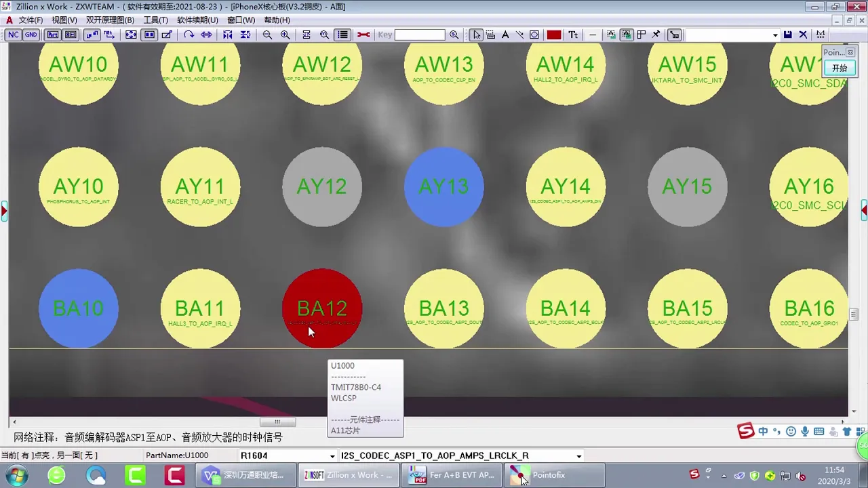Toggle the GND highlight button

coord(31,35)
